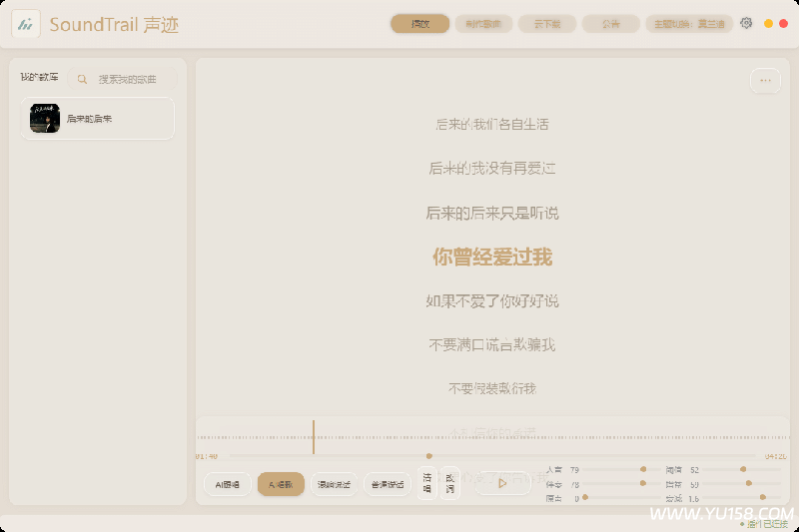Open settings with the gear icon
Viewport: 799px width, 532px height.
tap(746, 23)
